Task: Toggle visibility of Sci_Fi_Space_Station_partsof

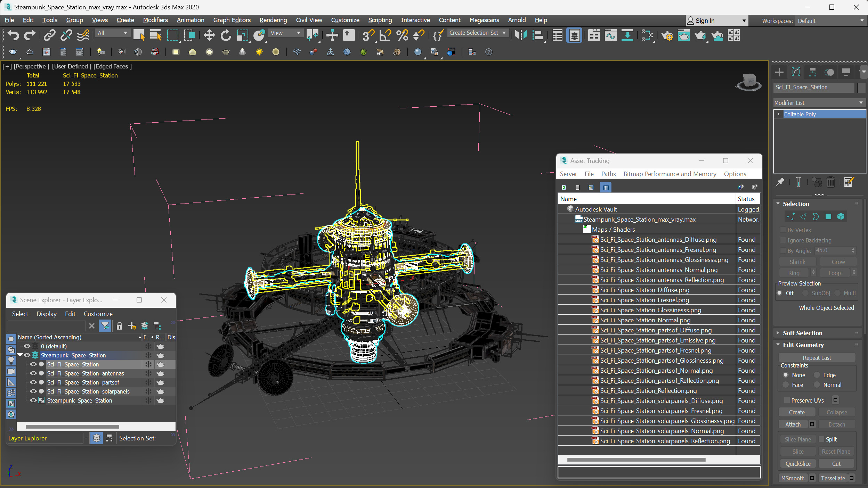Action: click(x=33, y=382)
